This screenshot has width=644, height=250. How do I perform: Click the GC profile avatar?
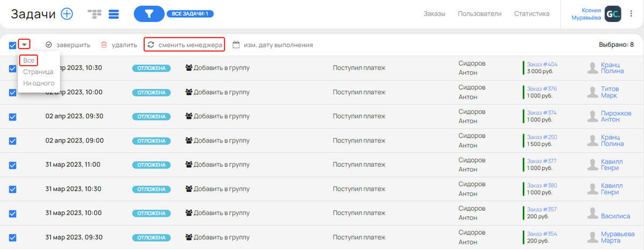(613, 14)
